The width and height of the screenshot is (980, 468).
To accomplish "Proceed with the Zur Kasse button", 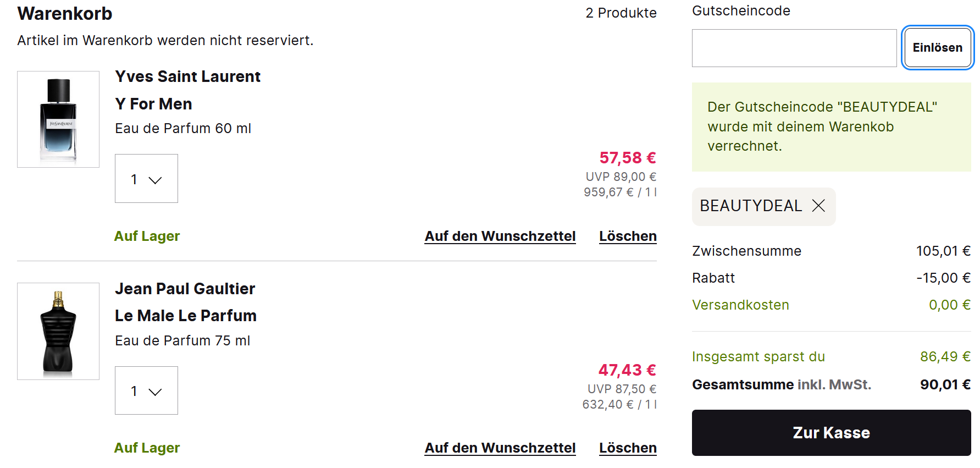I will pyautogui.click(x=831, y=433).
